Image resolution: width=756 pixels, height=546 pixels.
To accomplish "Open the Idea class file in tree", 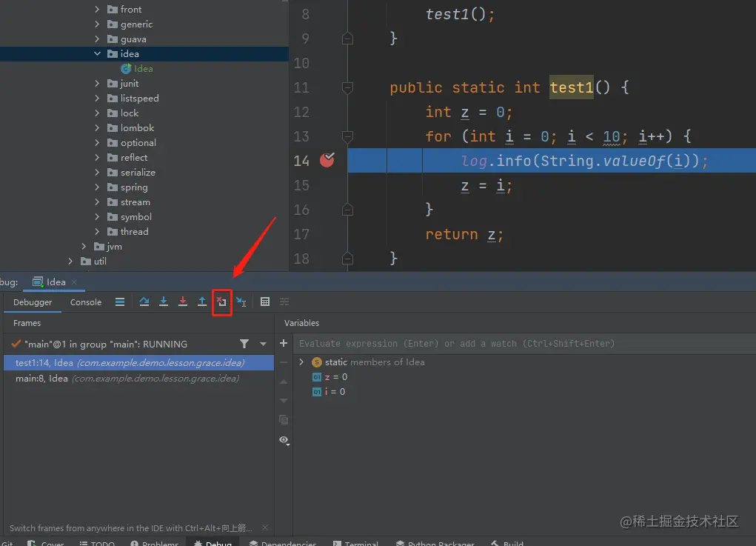I will tap(137, 68).
